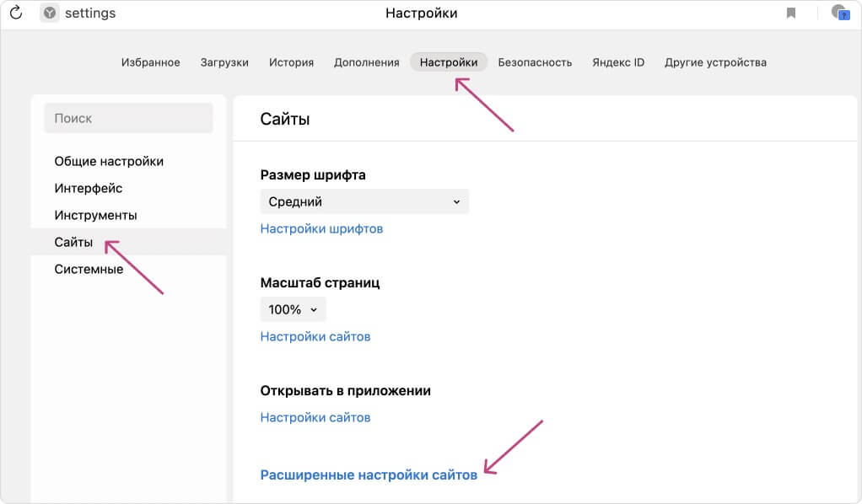Select Общие настройки in the sidebar

[x=108, y=161]
